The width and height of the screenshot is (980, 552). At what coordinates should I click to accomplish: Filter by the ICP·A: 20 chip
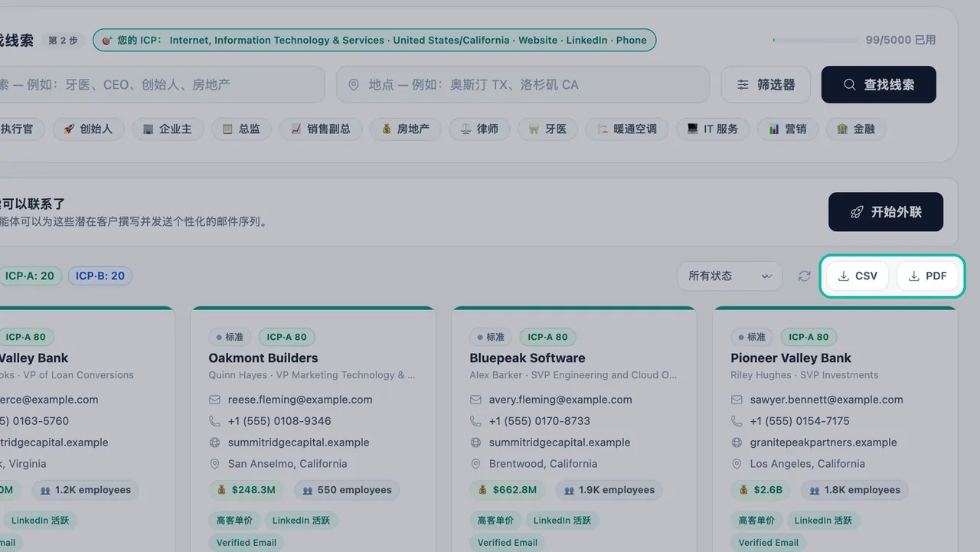point(29,276)
